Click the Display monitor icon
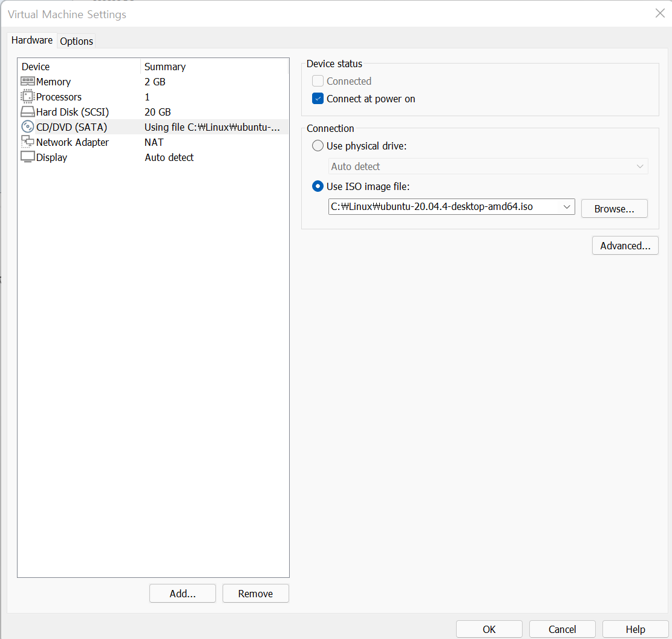This screenshot has height=639, width=672. pos(27,157)
